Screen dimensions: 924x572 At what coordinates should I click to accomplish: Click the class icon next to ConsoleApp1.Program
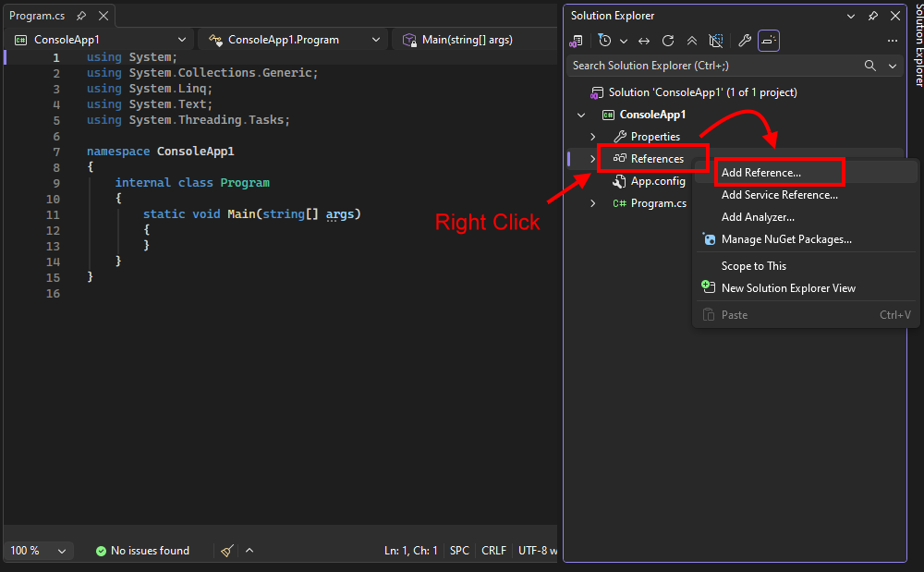coord(215,40)
